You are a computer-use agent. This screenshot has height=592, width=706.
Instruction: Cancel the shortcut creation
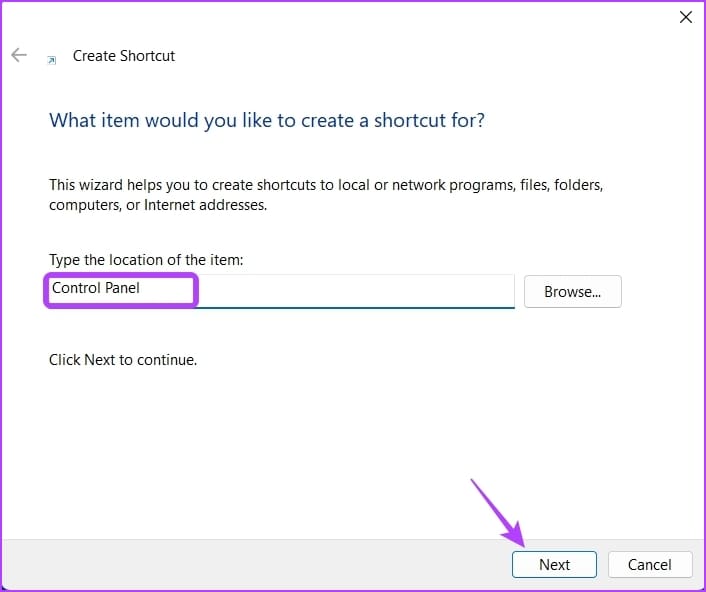click(x=649, y=564)
